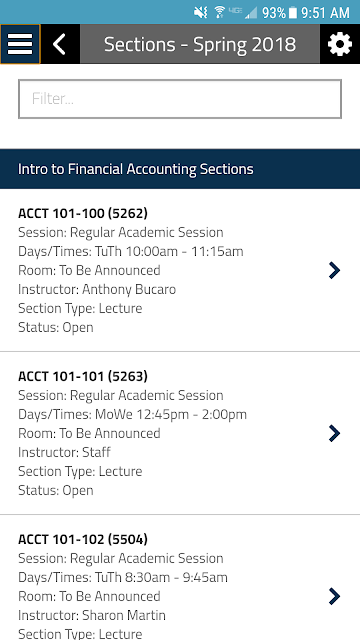
Task: Tap the 9:51 AM clock in status bar
Action: point(325,13)
